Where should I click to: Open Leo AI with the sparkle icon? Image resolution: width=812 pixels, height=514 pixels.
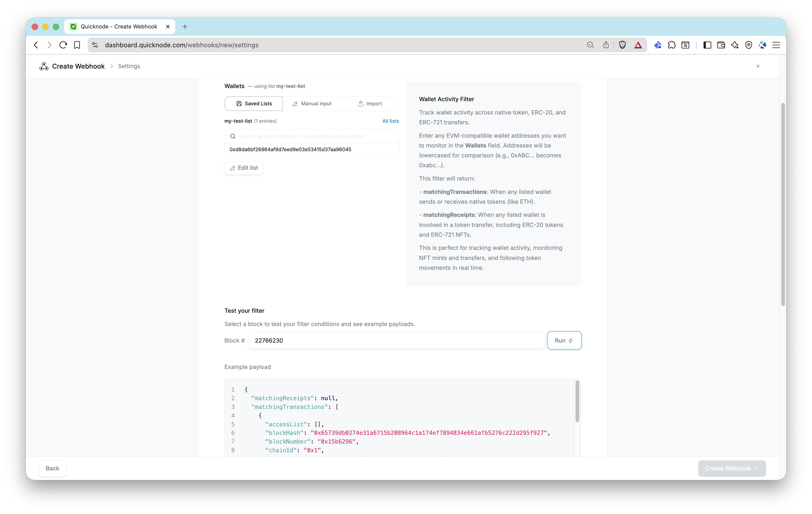735,45
